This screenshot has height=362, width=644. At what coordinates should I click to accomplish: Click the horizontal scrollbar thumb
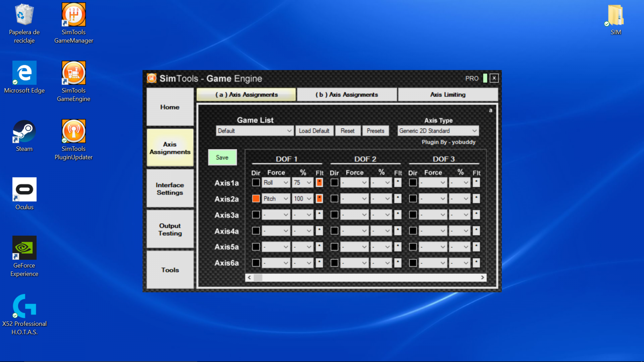[258, 278]
